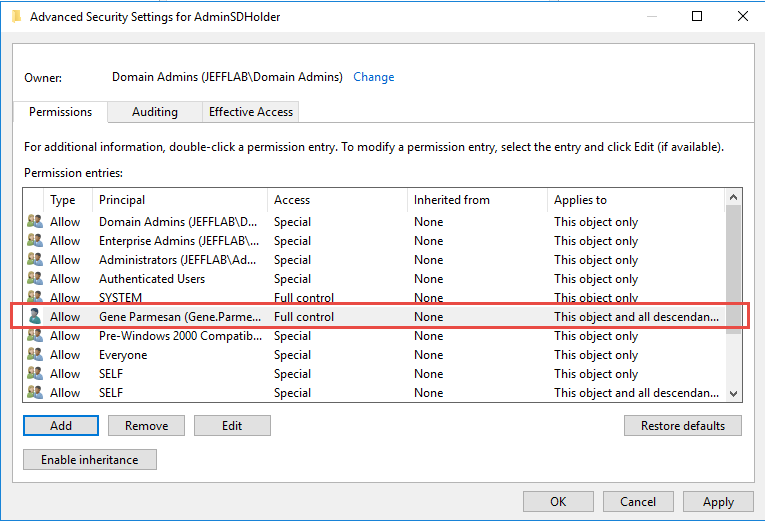This screenshot has width=765, height=521.
Task: Select the SYSTEM permission entry
Action: point(374,297)
